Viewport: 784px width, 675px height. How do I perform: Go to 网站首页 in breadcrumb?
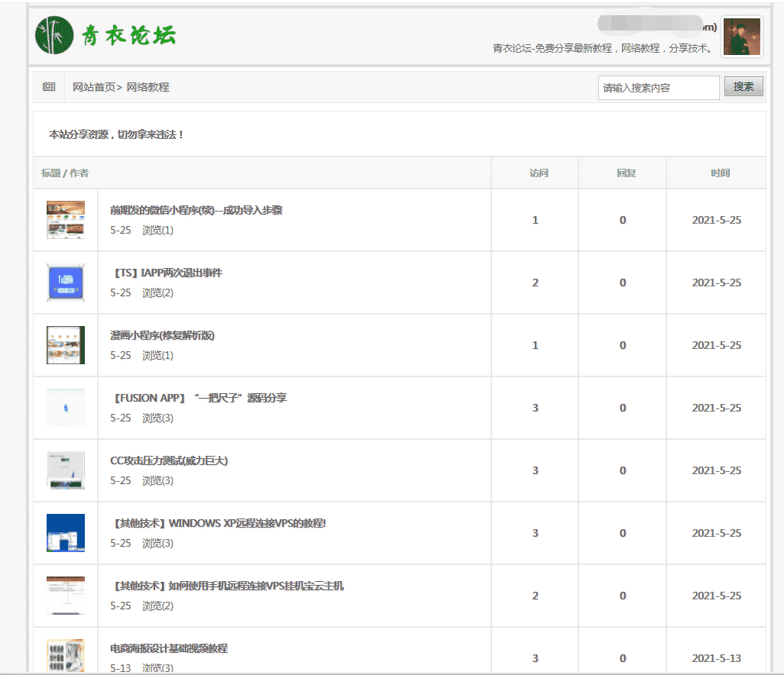pos(94,87)
